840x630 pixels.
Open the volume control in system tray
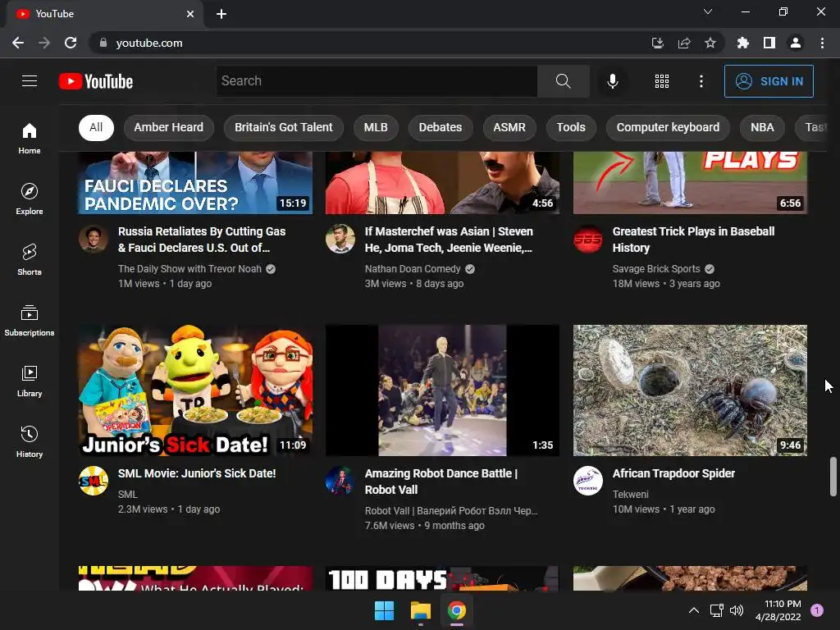coord(737,610)
